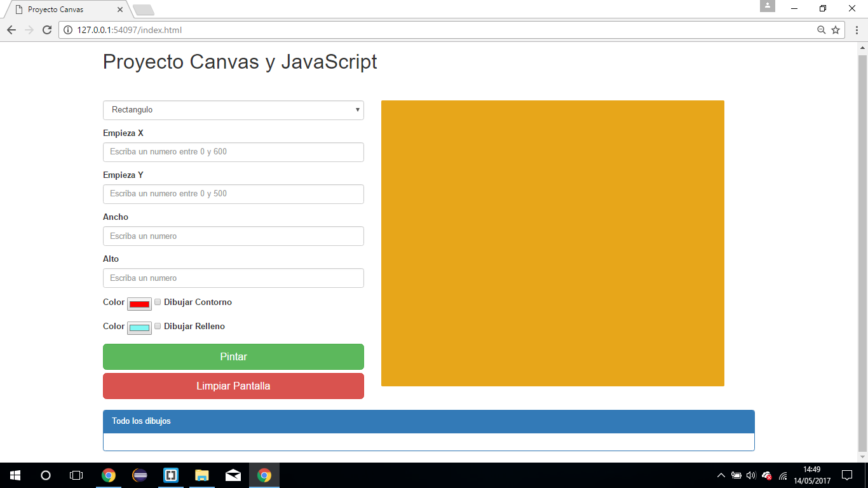Viewport: 868px width, 488px height.
Task: Open the Action Center notifications
Action: [847, 475]
